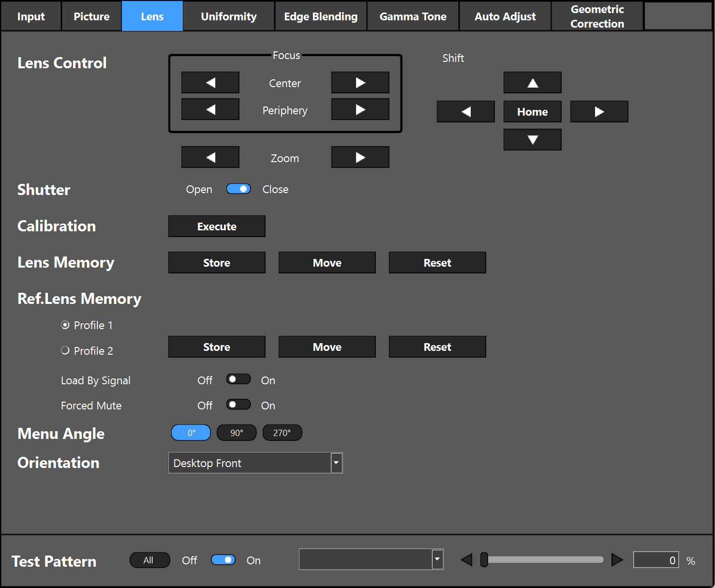Enable the Load By Signal switch
715x588 pixels.
[238, 379]
